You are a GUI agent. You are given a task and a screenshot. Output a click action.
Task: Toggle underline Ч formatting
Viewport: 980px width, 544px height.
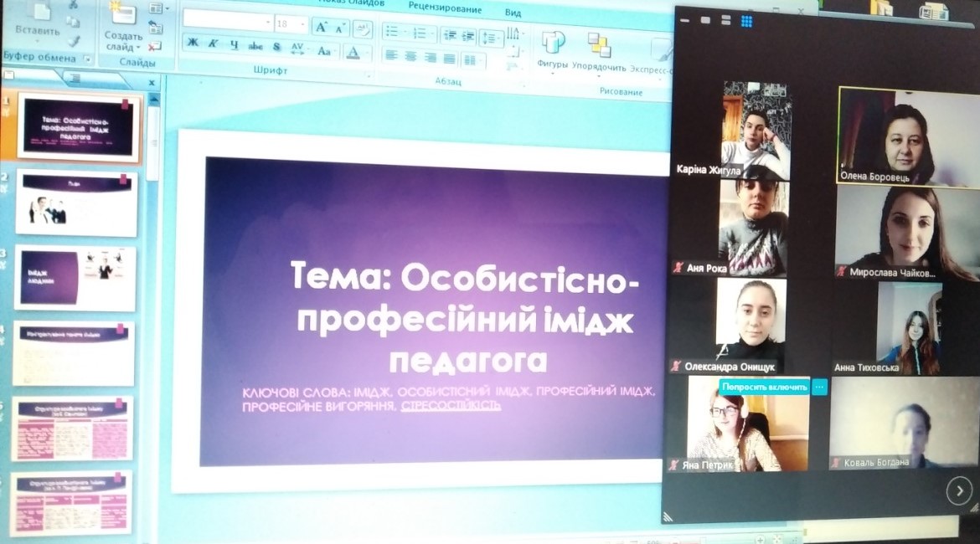coord(235,44)
